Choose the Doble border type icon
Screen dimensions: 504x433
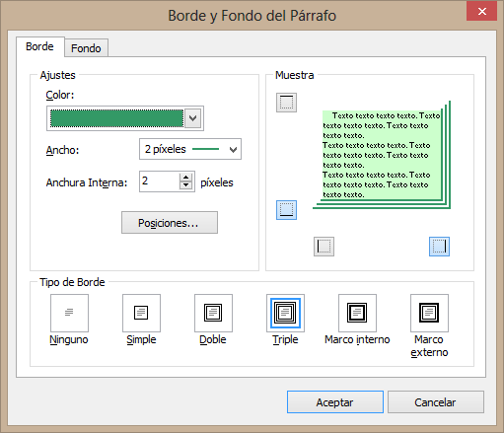point(213,313)
